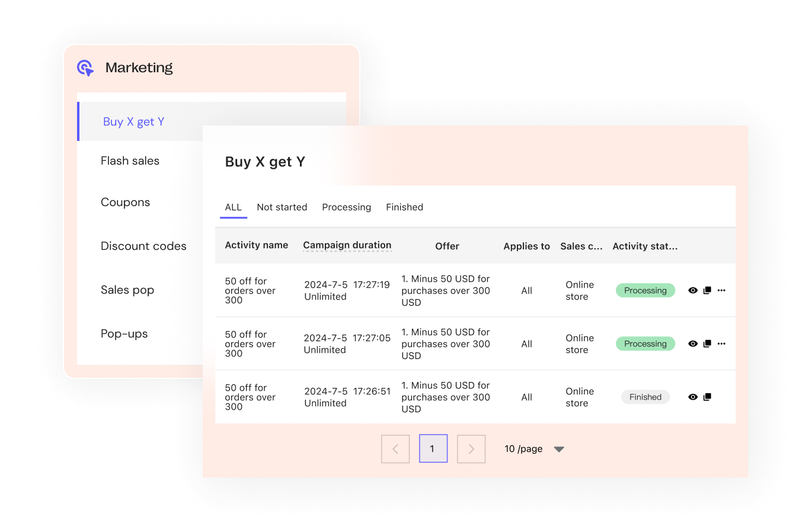812x530 pixels.
Task: Go to the next page arrow
Action: pos(471,449)
